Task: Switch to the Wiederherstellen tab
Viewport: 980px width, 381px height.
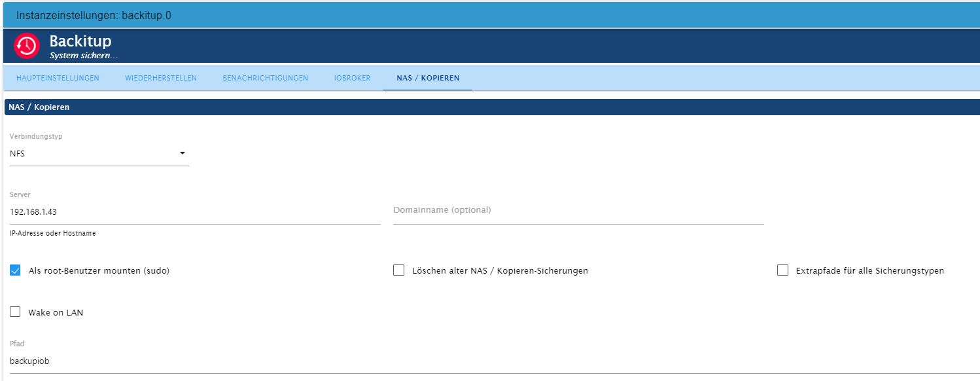Action: (161, 78)
